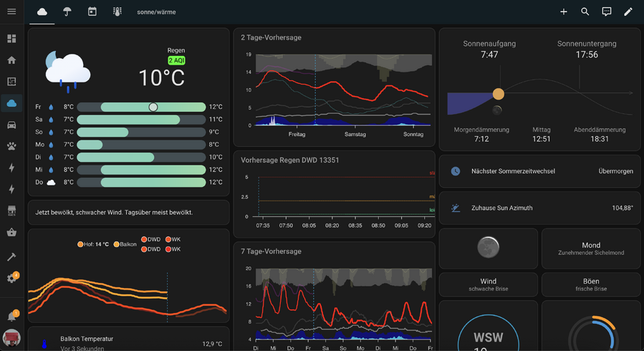Toggle the Hof series in chart legend
Viewport: 644px width, 351px height.
pos(93,244)
